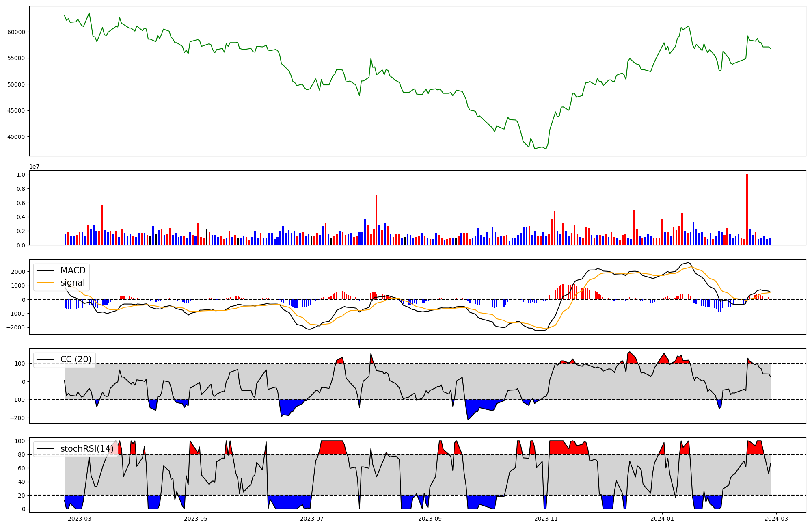812x528 pixels.
Task: Click the orange signal line swatch in legend
Action: (45, 283)
